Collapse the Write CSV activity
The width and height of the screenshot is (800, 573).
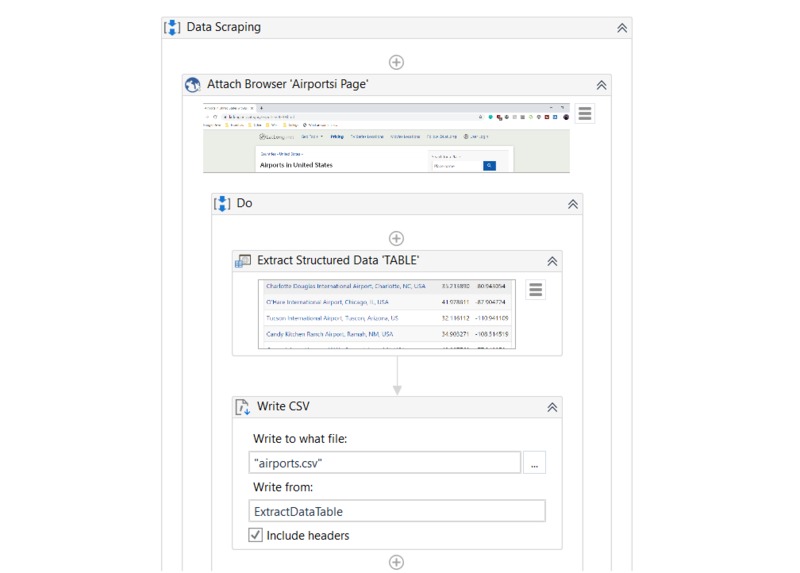click(x=552, y=407)
